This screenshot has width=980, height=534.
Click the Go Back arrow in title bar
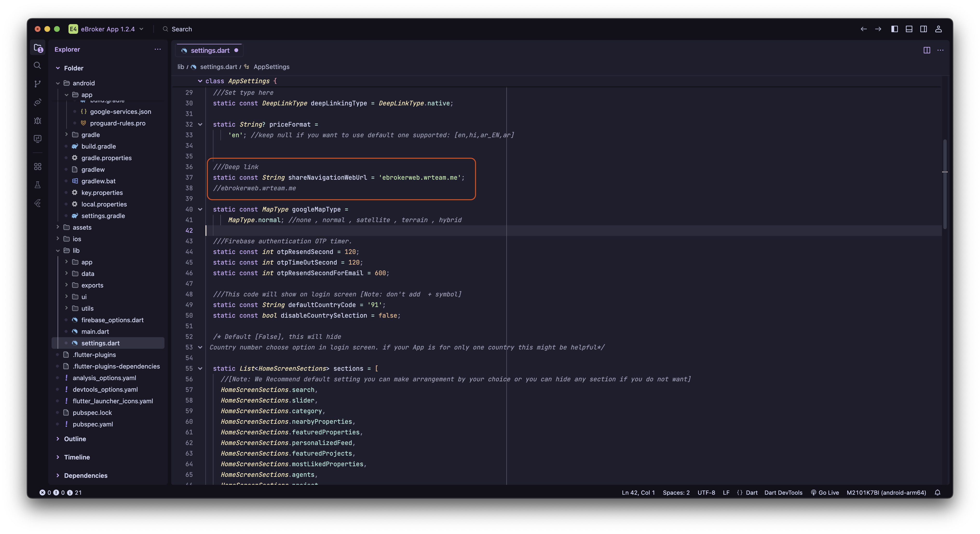864,29
